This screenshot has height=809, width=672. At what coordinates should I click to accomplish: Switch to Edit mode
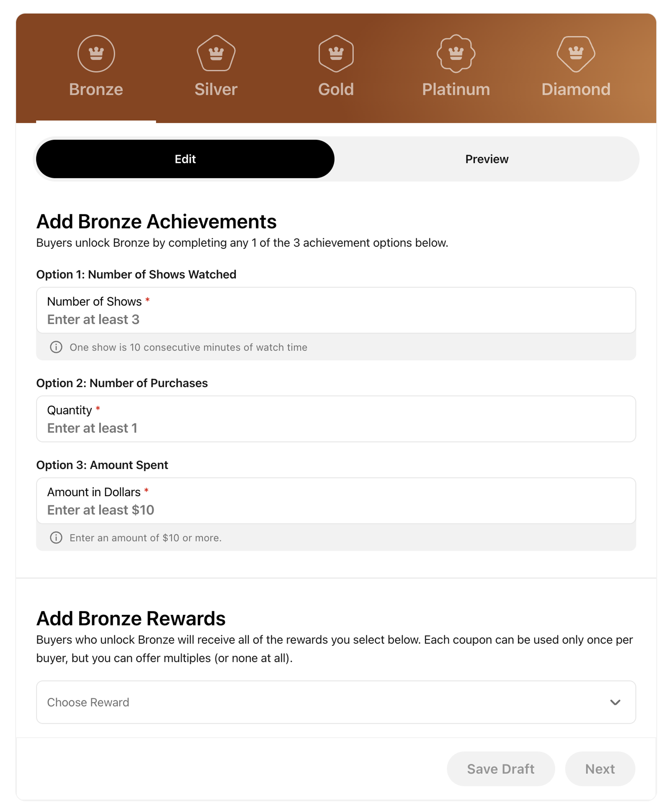click(185, 159)
